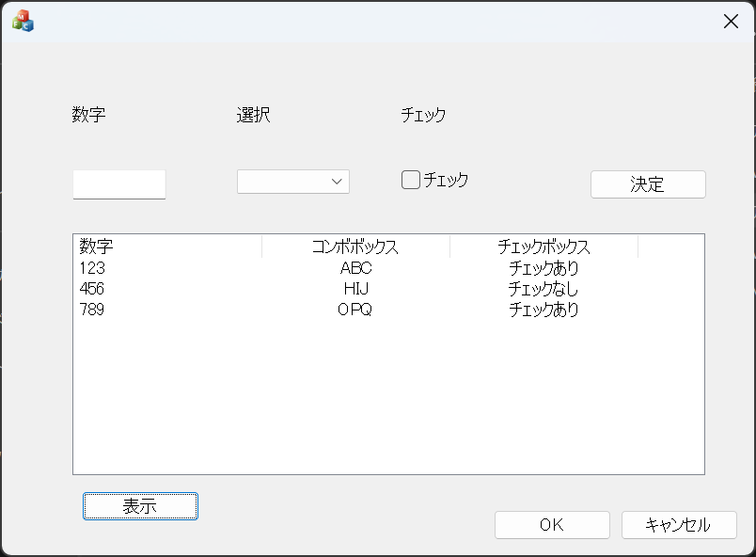Cancel with the キャンセル button
The width and height of the screenshot is (756, 557).
pos(678,525)
